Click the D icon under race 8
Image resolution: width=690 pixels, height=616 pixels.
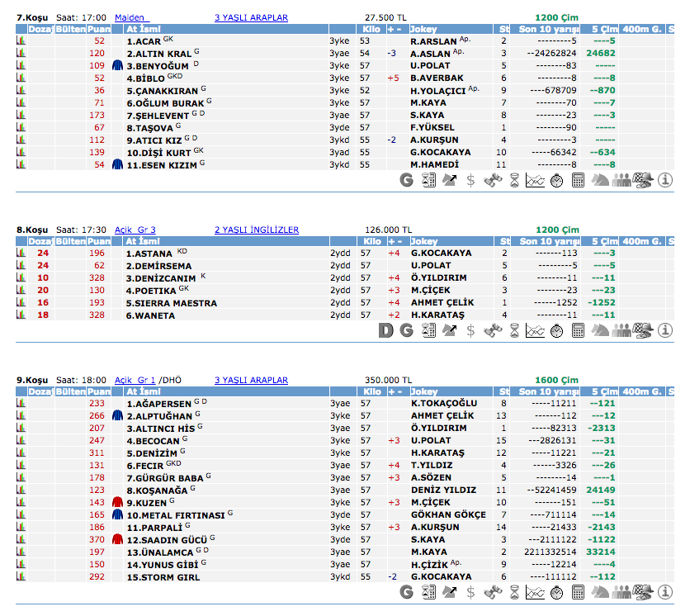coord(385,330)
